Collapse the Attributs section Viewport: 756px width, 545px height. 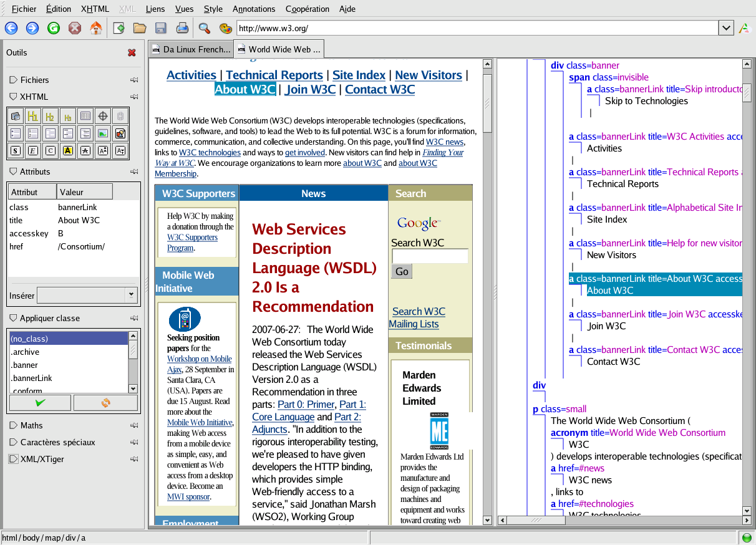tap(13, 171)
